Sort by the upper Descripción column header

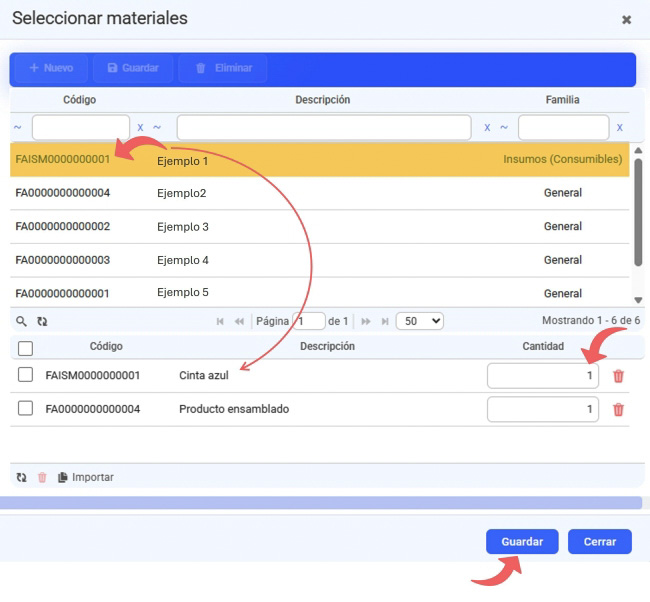click(323, 100)
